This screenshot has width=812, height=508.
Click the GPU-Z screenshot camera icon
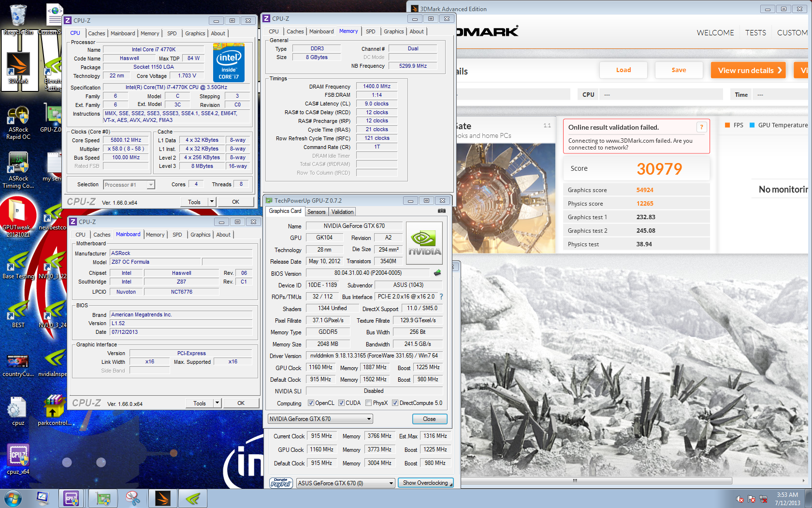click(x=442, y=211)
